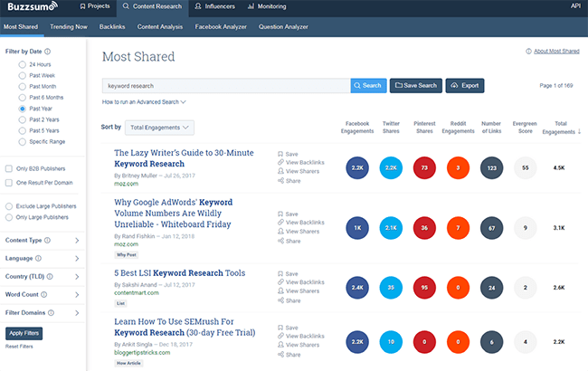Choose Exclude Large Publishers option
The image size is (588, 371).
pos(9,206)
